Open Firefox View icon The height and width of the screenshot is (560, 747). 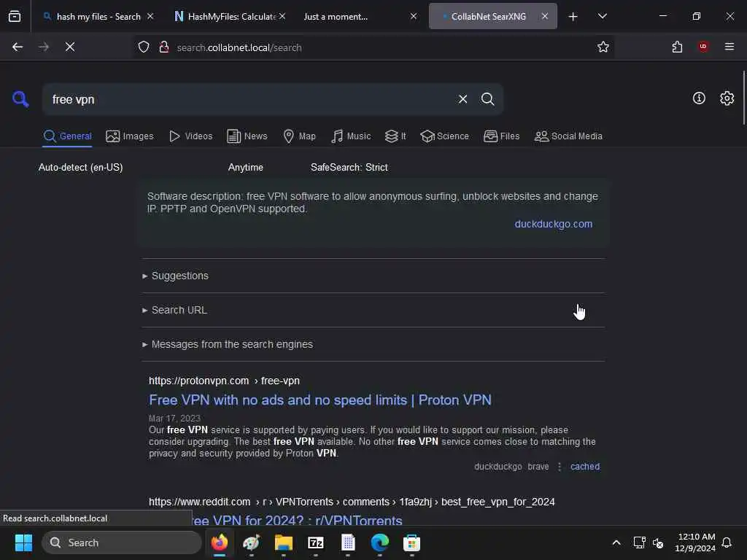(15, 16)
